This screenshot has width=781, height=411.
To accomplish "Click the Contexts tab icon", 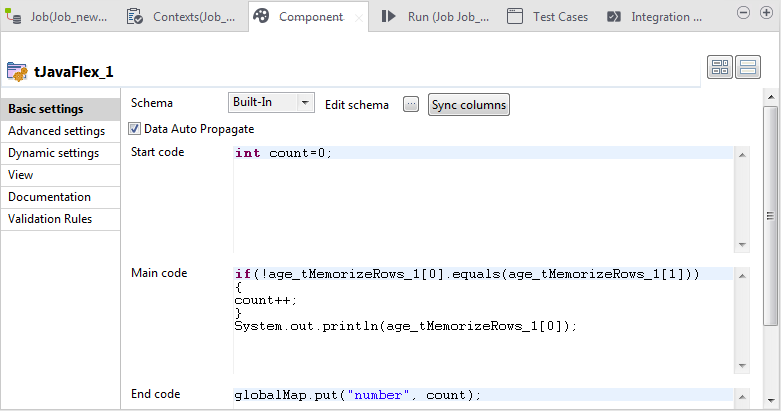I will (x=136, y=17).
